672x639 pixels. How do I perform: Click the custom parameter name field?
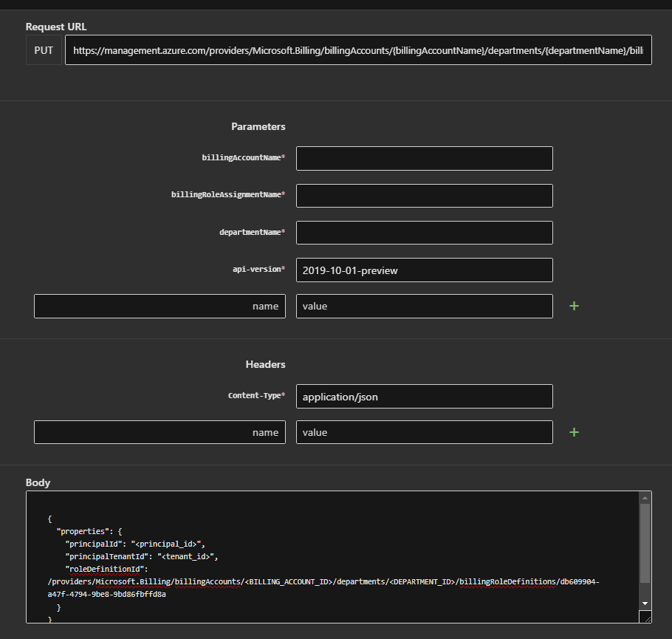click(160, 306)
